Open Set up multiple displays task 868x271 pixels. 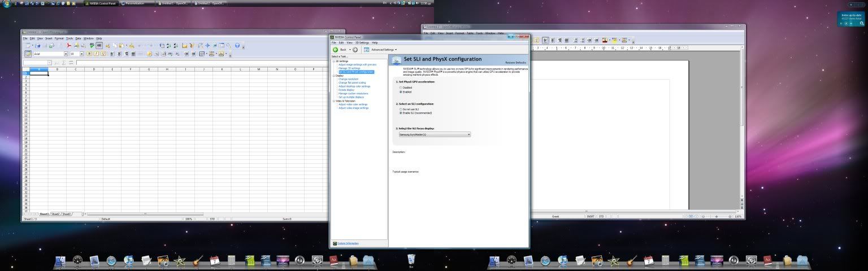click(x=351, y=97)
